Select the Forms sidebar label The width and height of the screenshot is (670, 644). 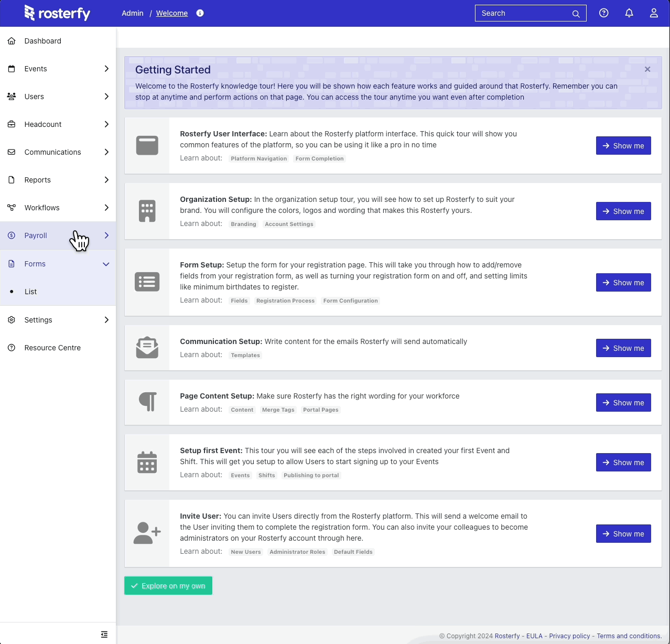35,264
